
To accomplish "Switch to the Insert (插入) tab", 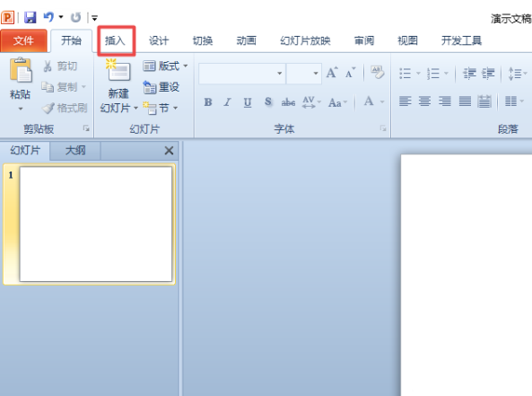I will [115, 40].
